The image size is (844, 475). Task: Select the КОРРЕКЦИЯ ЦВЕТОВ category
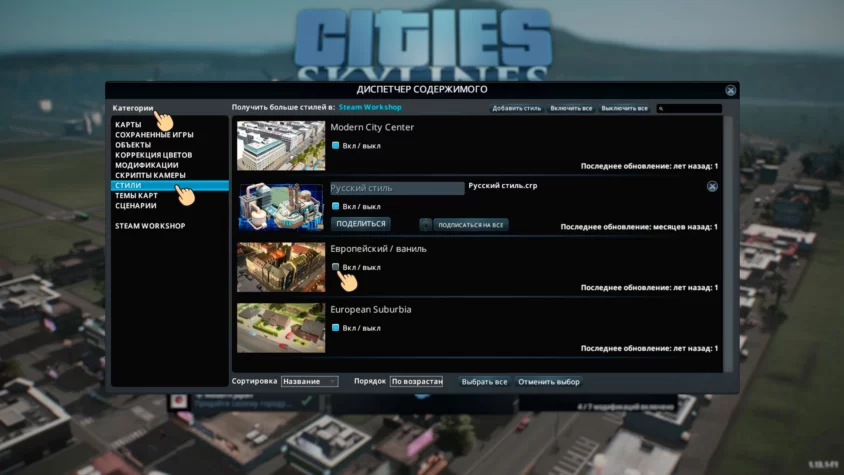tap(153, 155)
